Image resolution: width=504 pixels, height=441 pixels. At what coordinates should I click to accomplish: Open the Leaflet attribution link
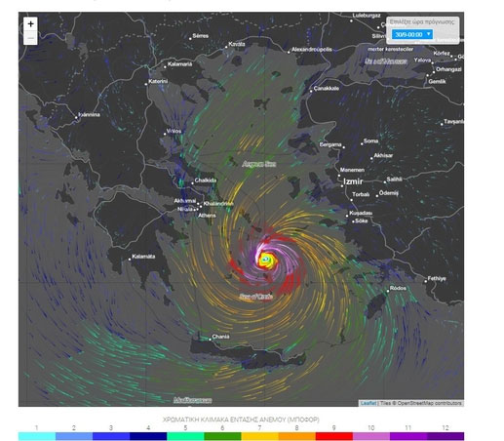368,403
